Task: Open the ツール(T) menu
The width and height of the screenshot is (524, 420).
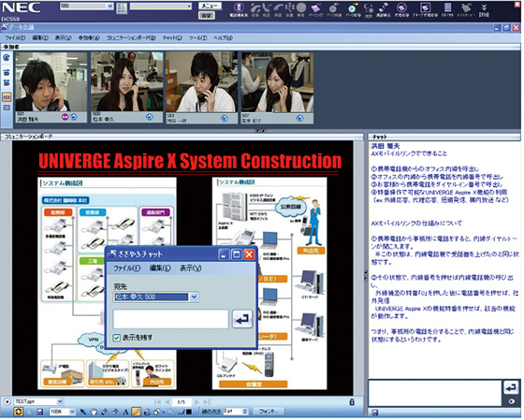Action: point(197,37)
